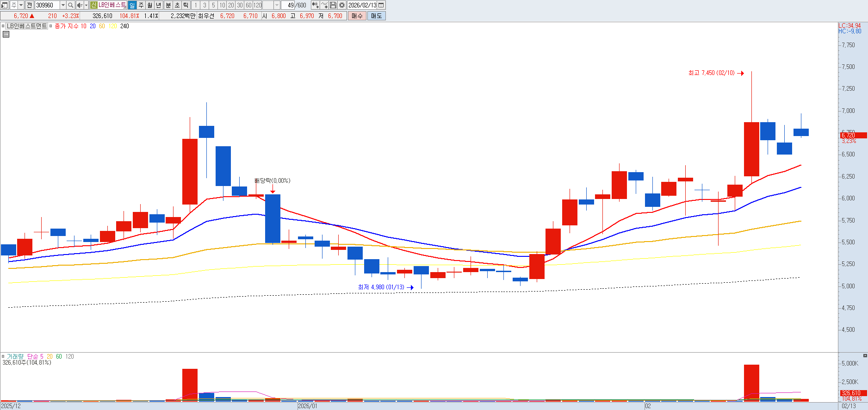This screenshot has width=868, height=410.
Task: Switch to minute (분) chart period
Action: click(168, 5)
